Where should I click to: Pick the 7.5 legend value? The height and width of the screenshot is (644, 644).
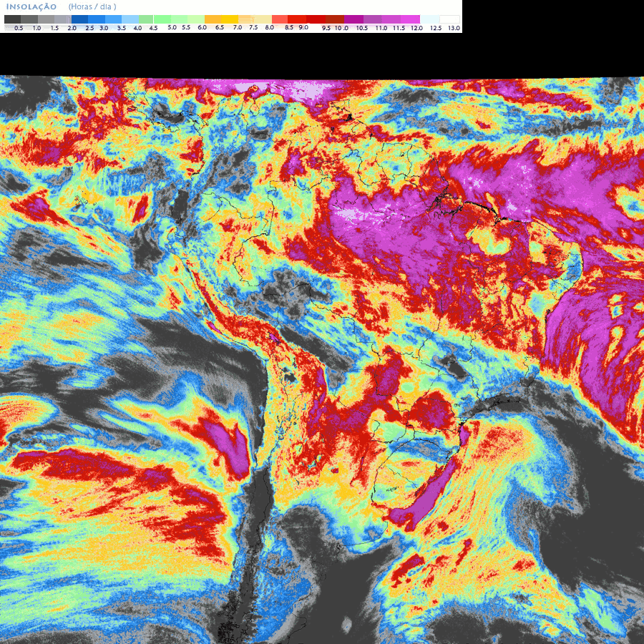(x=253, y=27)
